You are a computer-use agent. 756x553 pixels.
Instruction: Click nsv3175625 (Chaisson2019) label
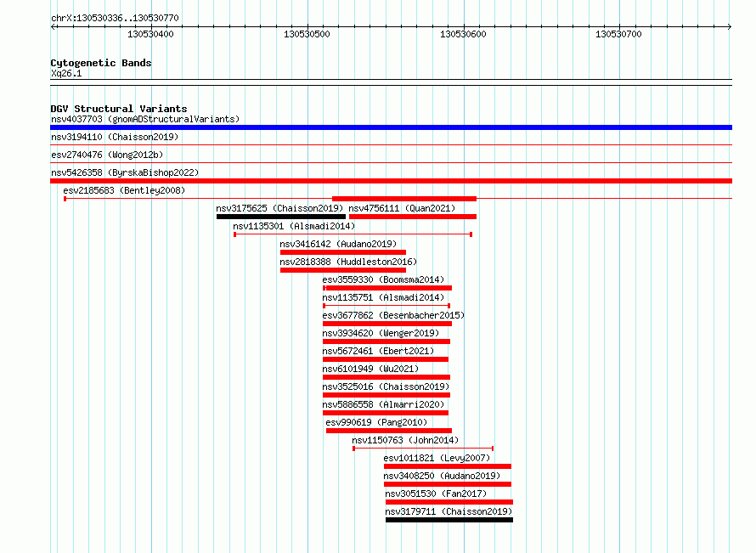(279, 208)
